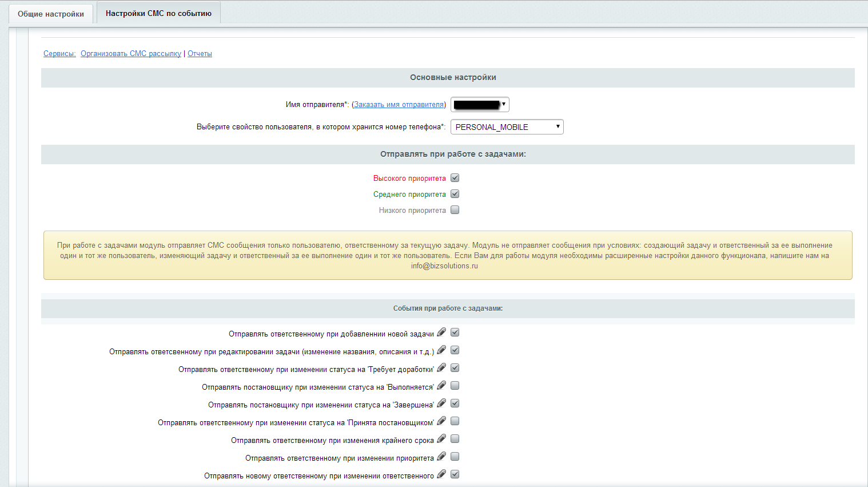The image size is (868, 487).
Task: Enable sending on 'Выполняется' status change
Action: (x=455, y=386)
